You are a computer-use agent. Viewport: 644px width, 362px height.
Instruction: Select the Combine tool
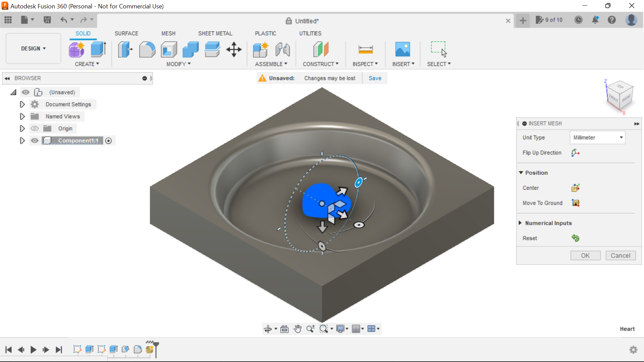(x=190, y=49)
